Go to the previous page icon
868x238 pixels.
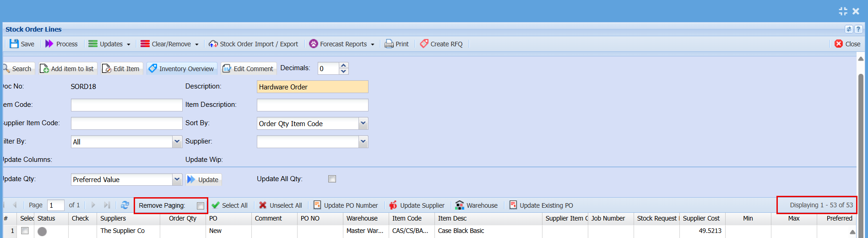coord(15,205)
